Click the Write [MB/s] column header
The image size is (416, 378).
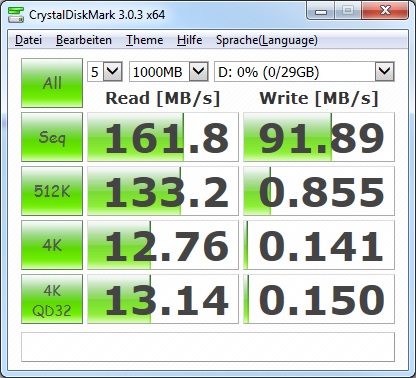pos(319,98)
